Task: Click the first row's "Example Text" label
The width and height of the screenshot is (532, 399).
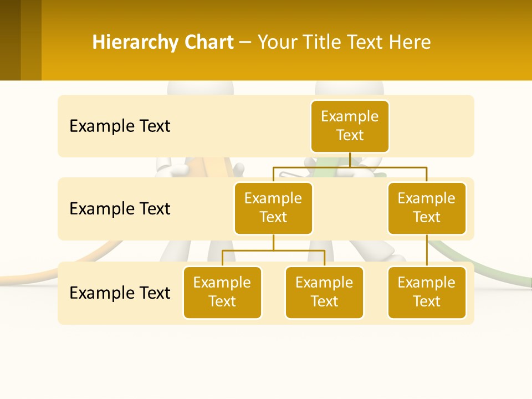Action: pos(120,126)
